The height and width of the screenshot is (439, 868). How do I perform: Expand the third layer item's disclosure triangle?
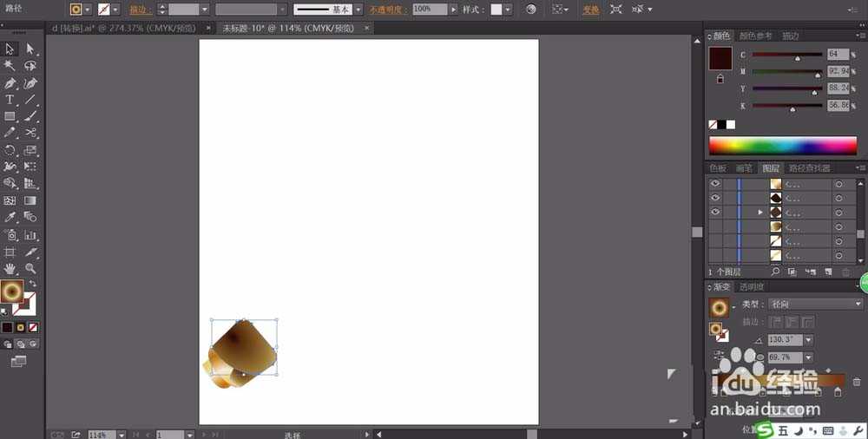tap(760, 213)
